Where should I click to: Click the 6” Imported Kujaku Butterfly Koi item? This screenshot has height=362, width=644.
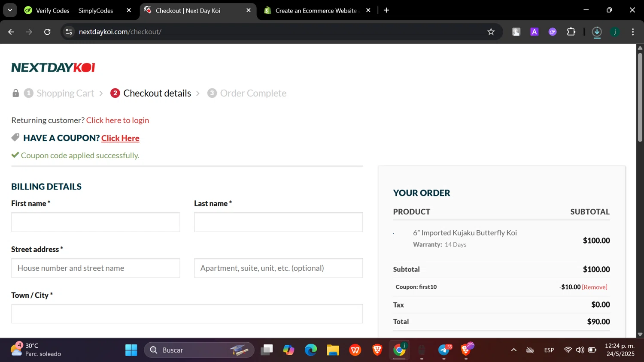click(465, 232)
